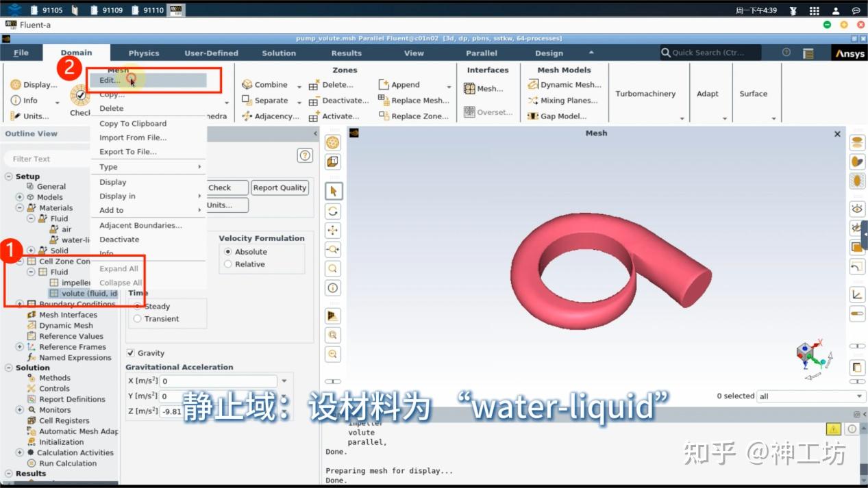Open the gravity X value dropdown arrow
Screen dimensions: 868x488
point(284,381)
